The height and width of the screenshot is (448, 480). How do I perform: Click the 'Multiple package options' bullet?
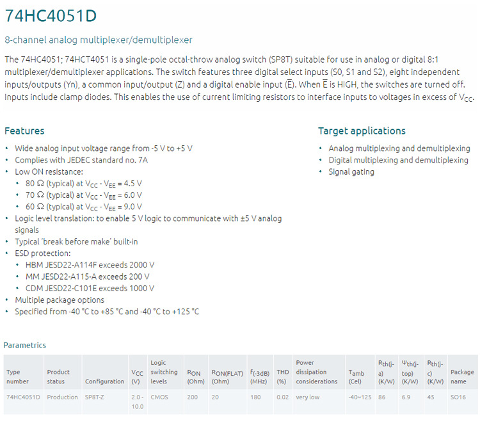(x=60, y=300)
